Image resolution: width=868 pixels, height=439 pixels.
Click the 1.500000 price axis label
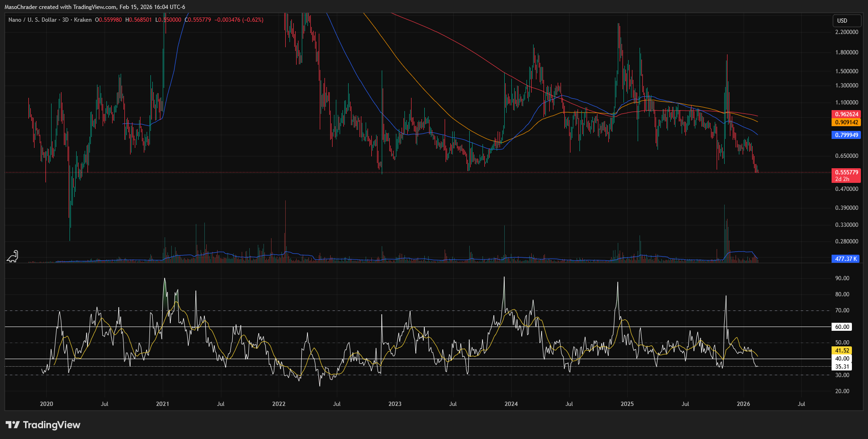(x=847, y=71)
